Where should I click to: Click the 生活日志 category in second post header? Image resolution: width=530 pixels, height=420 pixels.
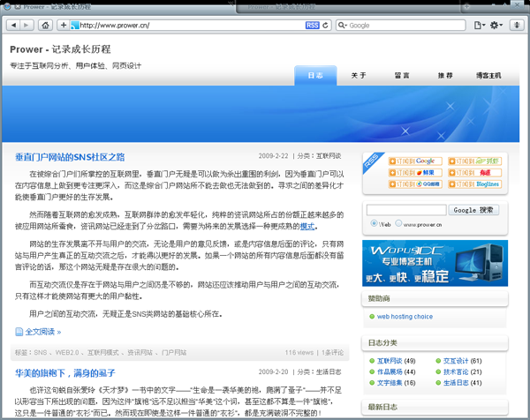(329, 371)
